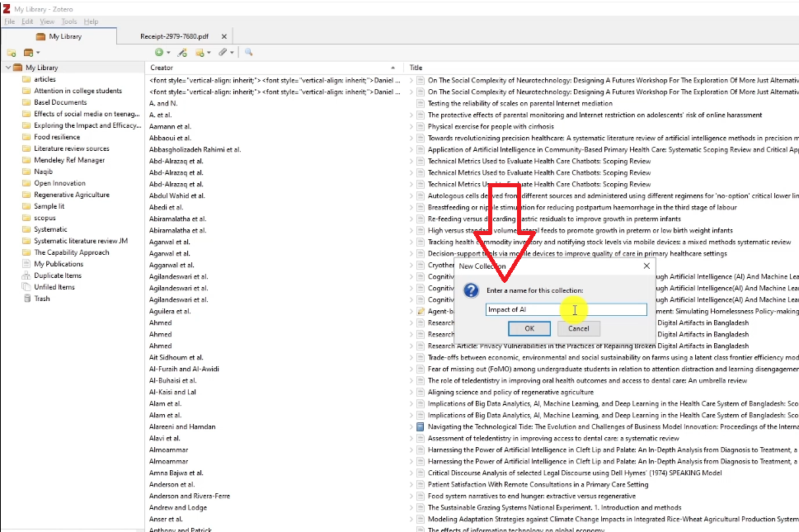Switch to the My Library tab
The image size is (799, 532).
point(59,36)
